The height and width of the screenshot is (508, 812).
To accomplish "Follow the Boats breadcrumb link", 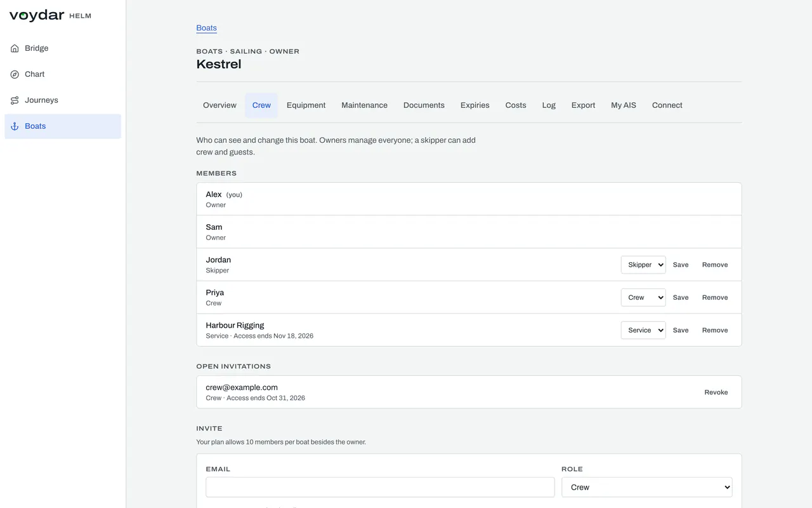I will [x=207, y=28].
